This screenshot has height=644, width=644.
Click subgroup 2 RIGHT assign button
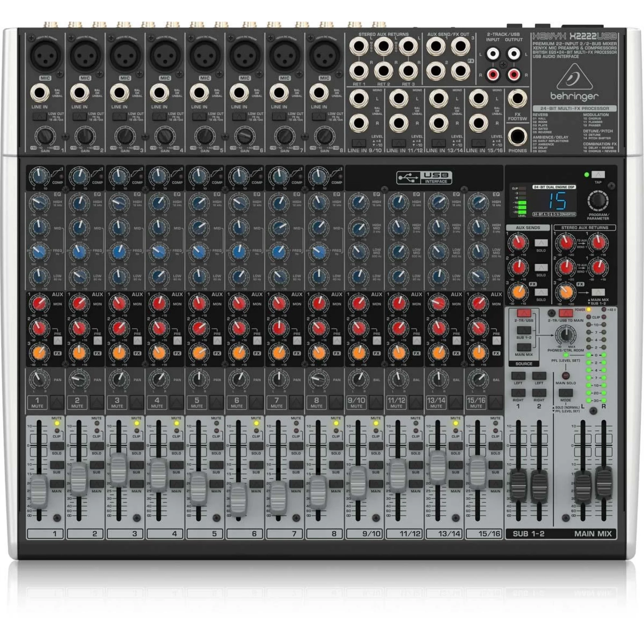tap(539, 393)
